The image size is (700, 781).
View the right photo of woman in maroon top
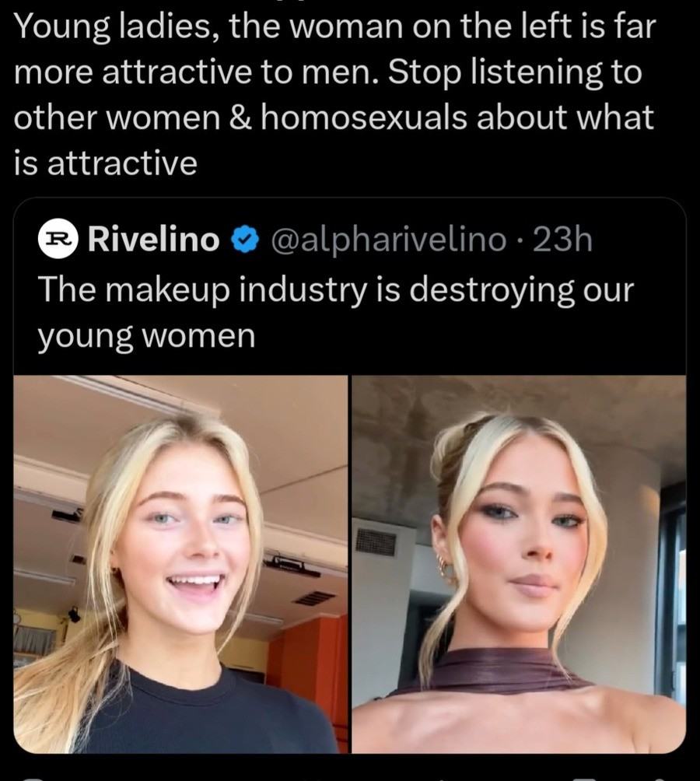[519, 564]
